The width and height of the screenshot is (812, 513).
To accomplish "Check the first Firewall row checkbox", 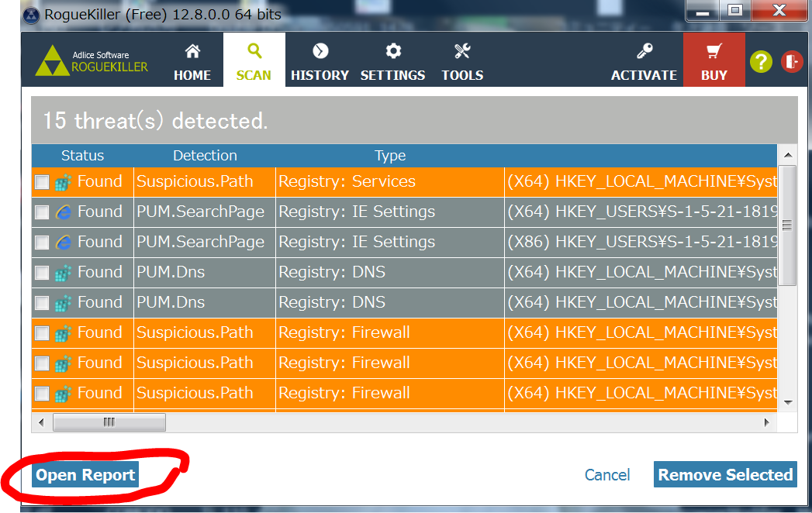I will pyautogui.click(x=42, y=333).
